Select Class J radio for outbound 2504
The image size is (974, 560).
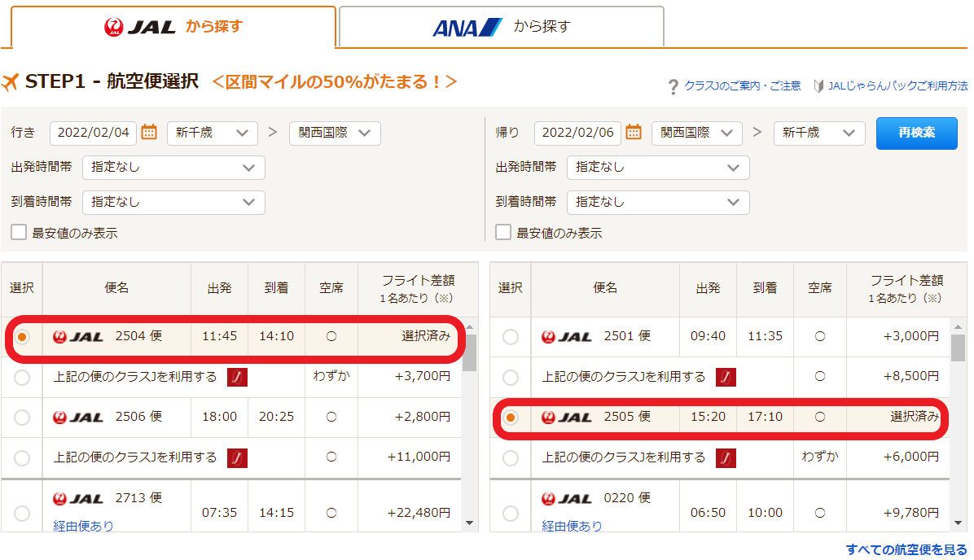click(x=22, y=378)
